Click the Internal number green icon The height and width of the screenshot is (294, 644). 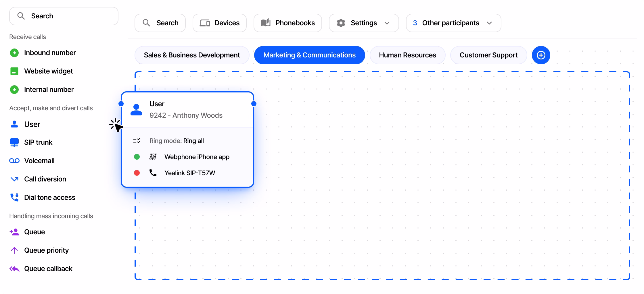[x=14, y=90]
